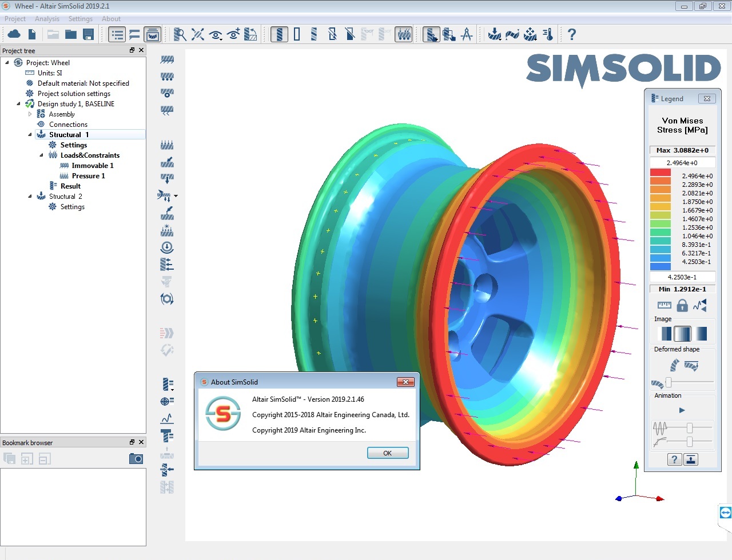
Task: Click the measure compass tool icon
Action: (467, 35)
